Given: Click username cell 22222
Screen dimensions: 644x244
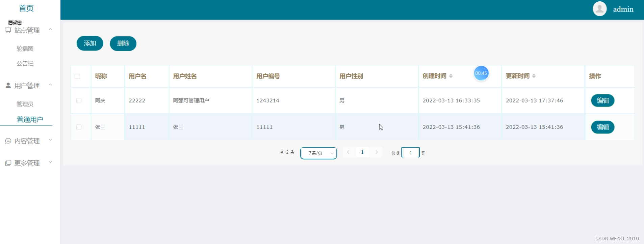Looking at the screenshot, I should tap(137, 100).
